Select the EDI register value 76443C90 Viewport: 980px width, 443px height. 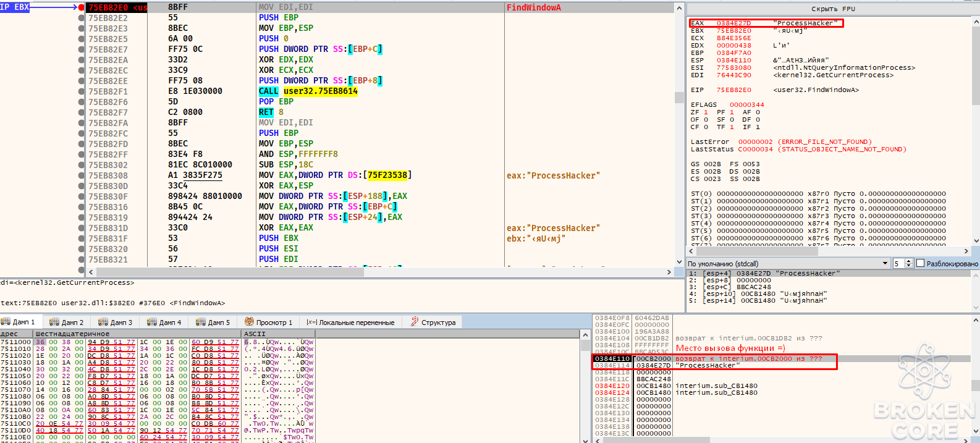pos(733,75)
